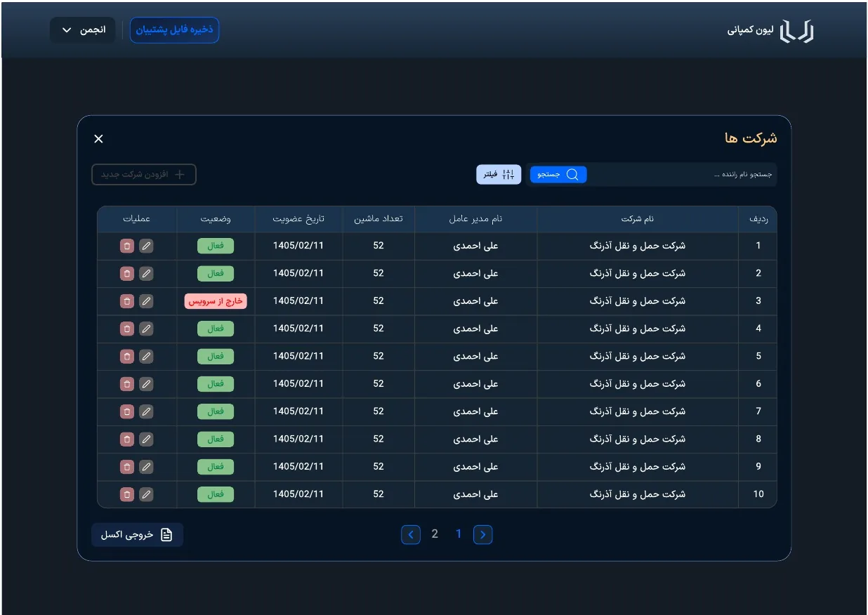Click the جستجو search button
Image resolution: width=868 pixels, height=615 pixels.
[x=558, y=174]
